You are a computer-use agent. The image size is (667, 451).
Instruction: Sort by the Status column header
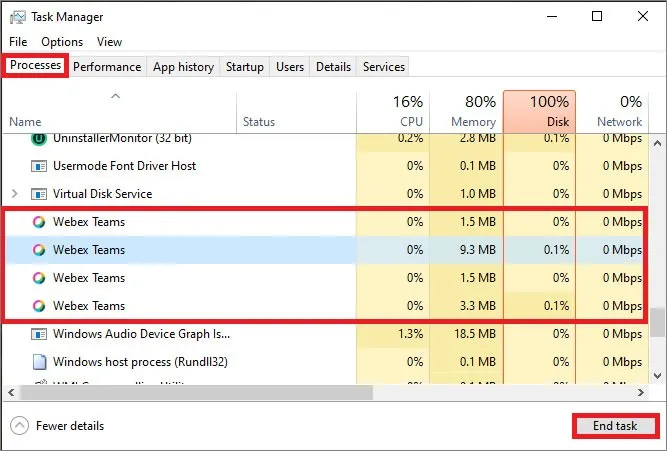tap(296, 112)
